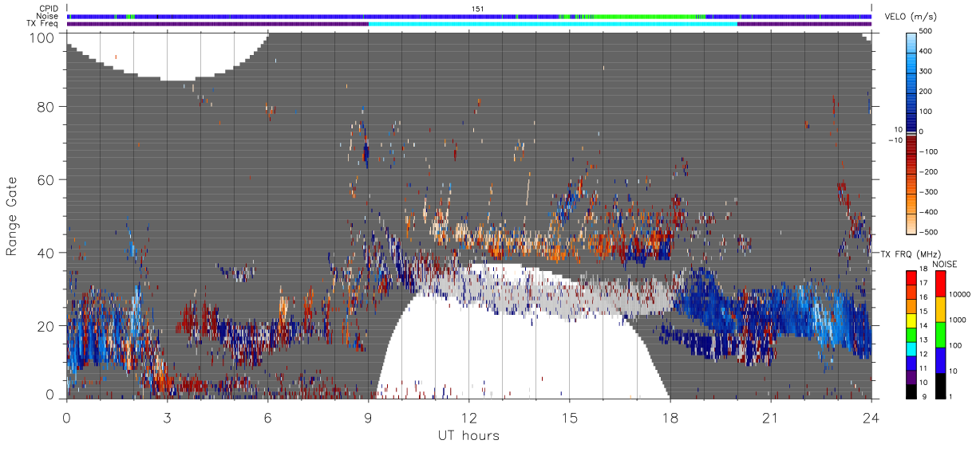
Task: Click the 9 tick on UT hours axis
Action: pos(368,417)
